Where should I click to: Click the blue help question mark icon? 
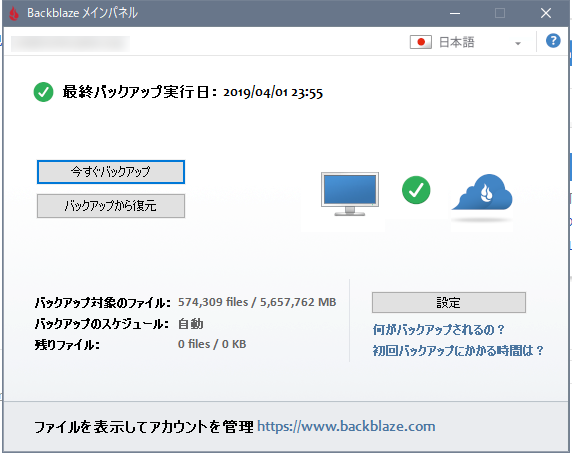pos(553,41)
